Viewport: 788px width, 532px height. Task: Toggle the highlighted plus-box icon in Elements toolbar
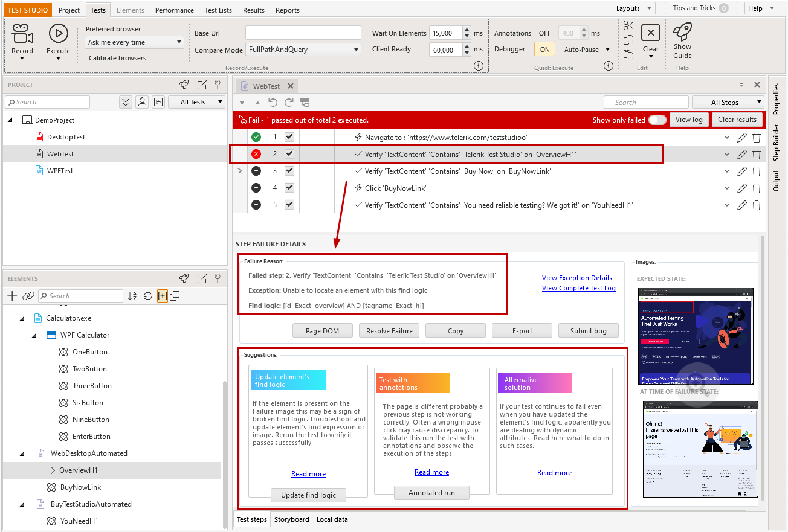point(163,296)
